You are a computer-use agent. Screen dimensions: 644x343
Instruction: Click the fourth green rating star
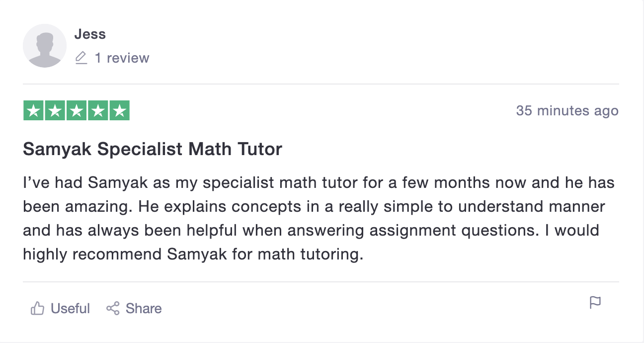click(x=98, y=110)
